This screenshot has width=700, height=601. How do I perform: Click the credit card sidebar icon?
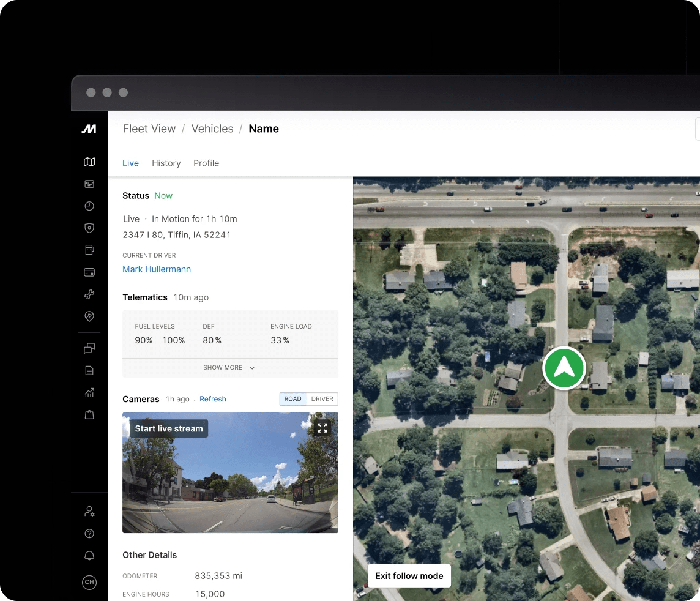click(89, 272)
